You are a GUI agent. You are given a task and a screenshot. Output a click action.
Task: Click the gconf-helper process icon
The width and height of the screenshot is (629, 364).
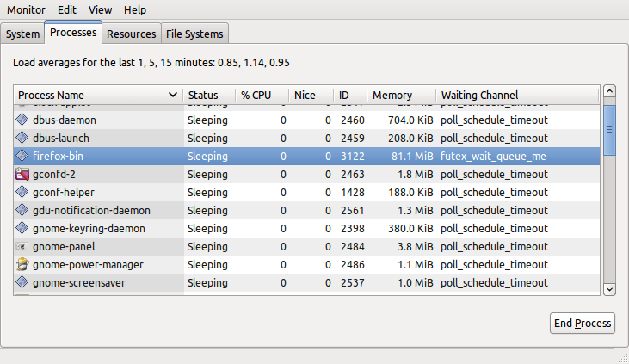pos(22,192)
